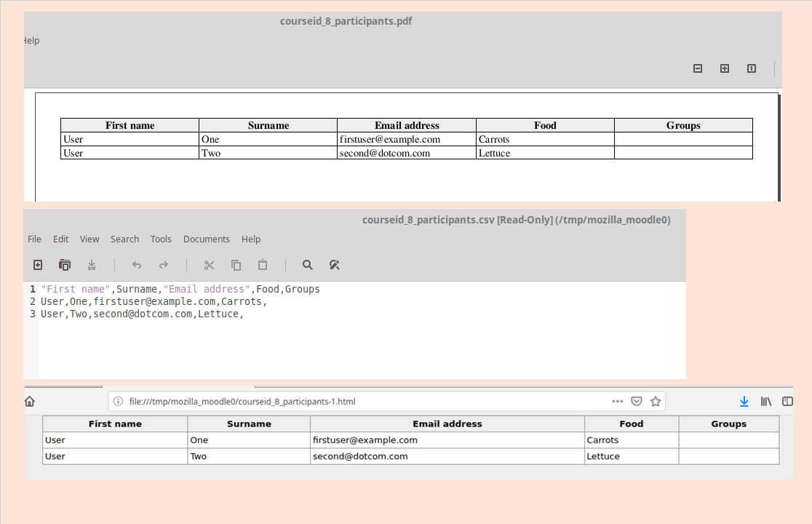Show site information icon in URL bar
The image size is (812, 524).
(x=118, y=401)
